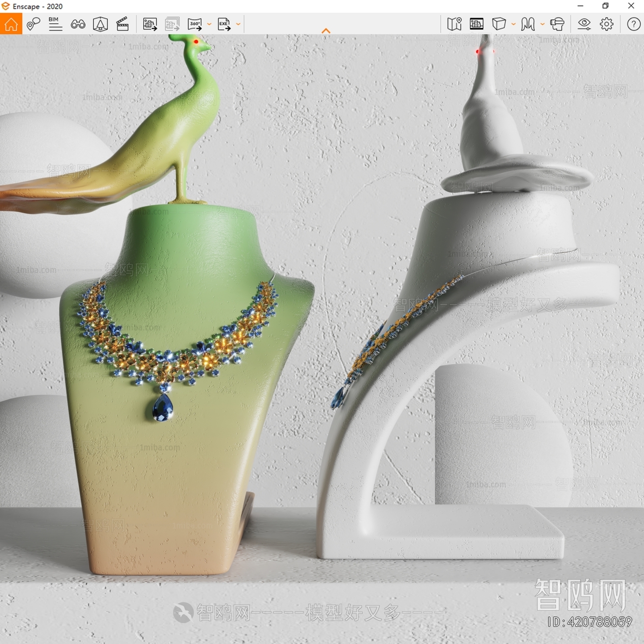Toggle the fly/walk wings icon

point(528,24)
